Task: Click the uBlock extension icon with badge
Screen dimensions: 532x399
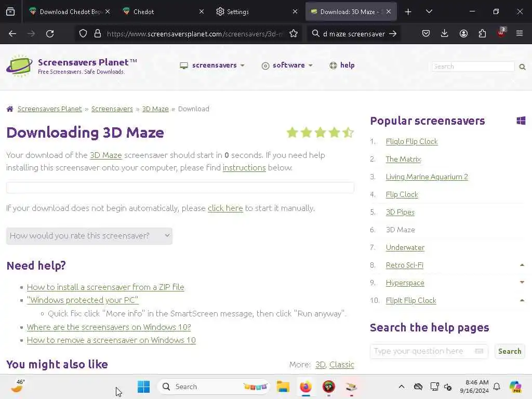Action: click(x=501, y=33)
